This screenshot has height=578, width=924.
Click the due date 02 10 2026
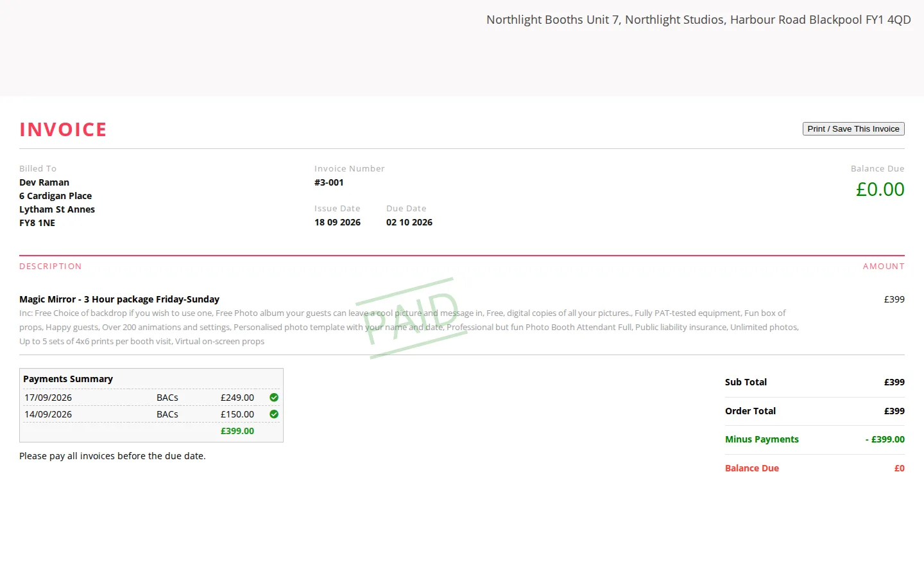(409, 222)
